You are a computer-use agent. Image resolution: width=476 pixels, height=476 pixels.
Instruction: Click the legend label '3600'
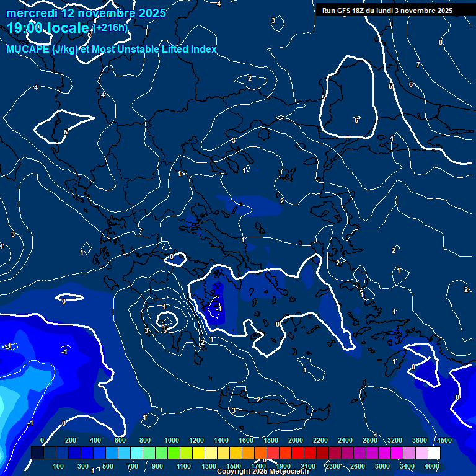pyautogui.click(x=420, y=440)
